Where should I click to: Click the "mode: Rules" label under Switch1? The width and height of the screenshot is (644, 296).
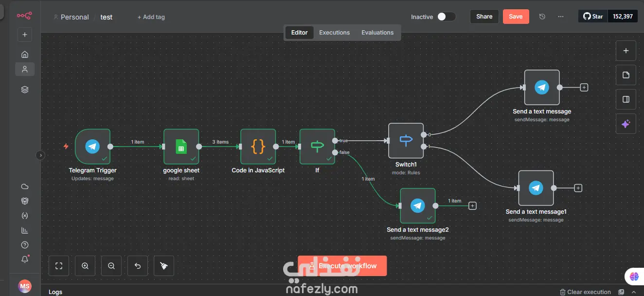click(406, 172)
